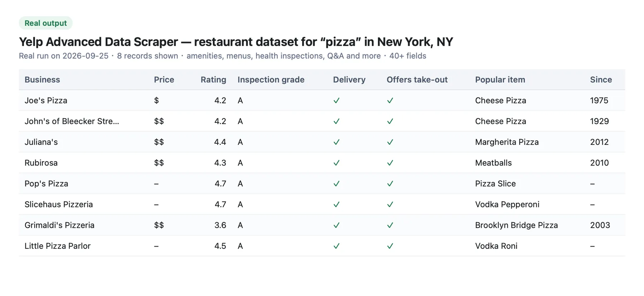Click the Vodka Roni popular item
This screenshot has width=644, height=296.
click(496, 246)
